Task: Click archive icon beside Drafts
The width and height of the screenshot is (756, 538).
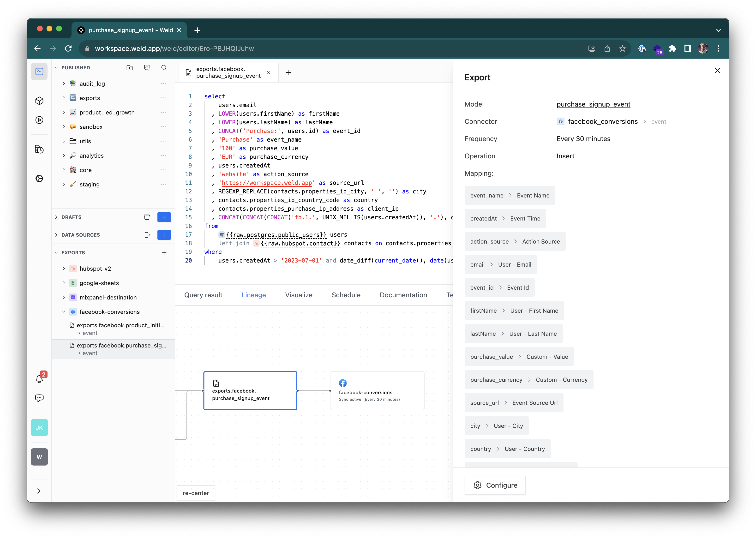Action: (x=147, y=217)
